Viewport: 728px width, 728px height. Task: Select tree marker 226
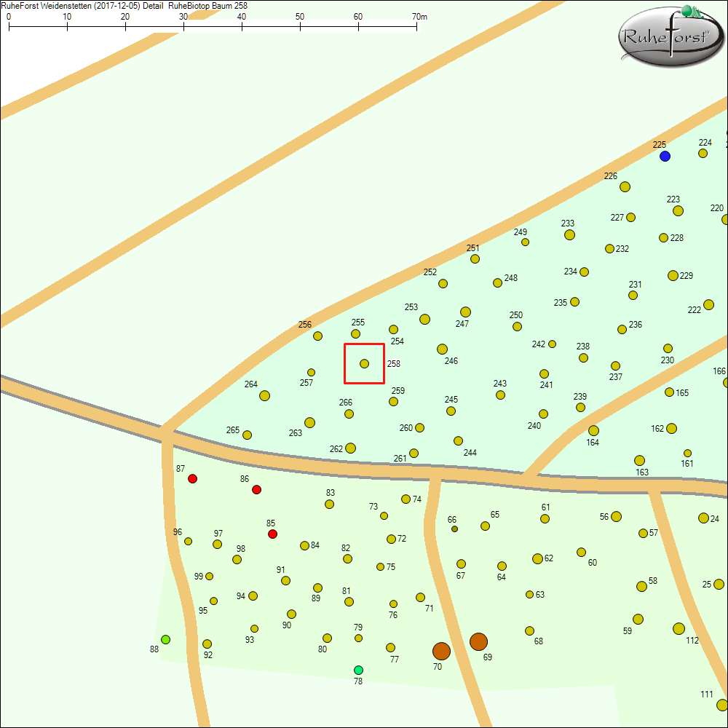pos(625,187)
